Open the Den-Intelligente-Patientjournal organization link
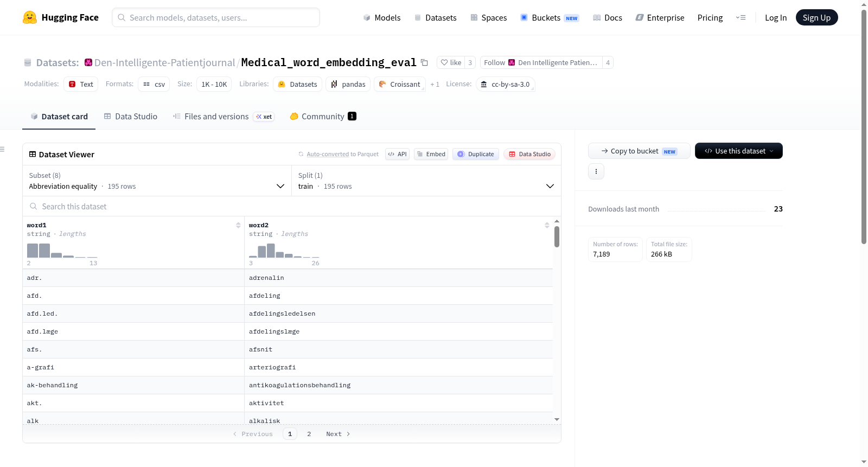868x467 pixels. 164,62
